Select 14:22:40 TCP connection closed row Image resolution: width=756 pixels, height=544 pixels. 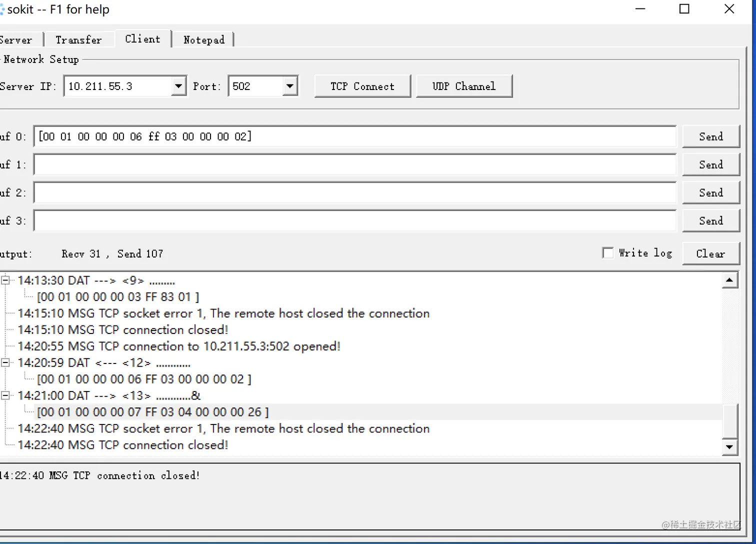coord(123,445)
